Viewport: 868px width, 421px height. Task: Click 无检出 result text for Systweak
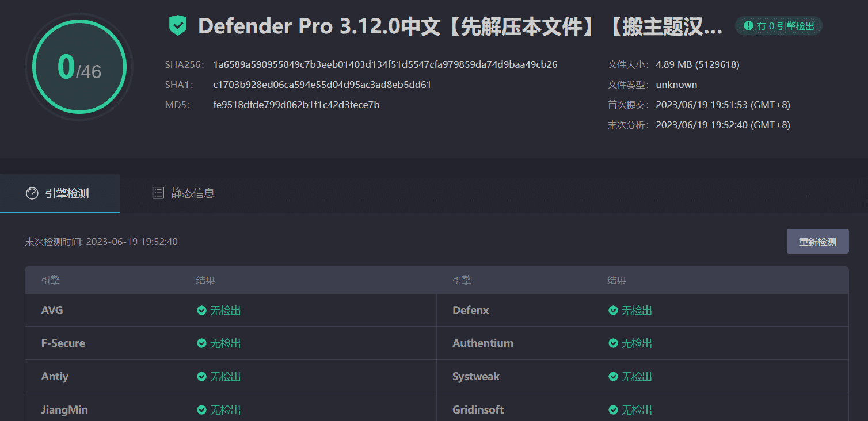pos(637,377)
